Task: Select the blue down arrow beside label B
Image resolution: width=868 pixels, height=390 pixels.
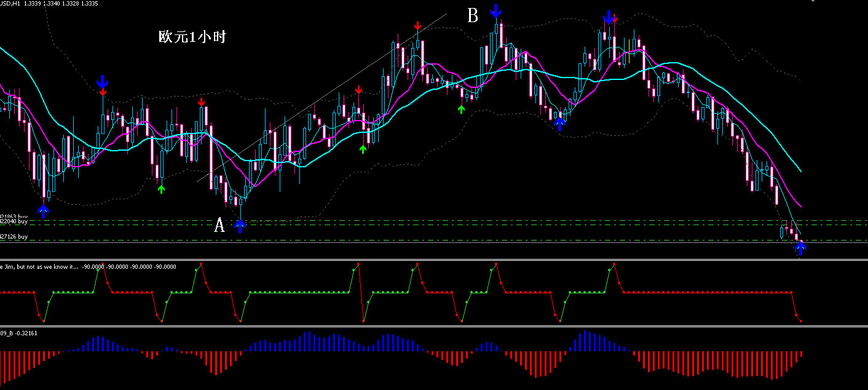Action: click(495, 11)
